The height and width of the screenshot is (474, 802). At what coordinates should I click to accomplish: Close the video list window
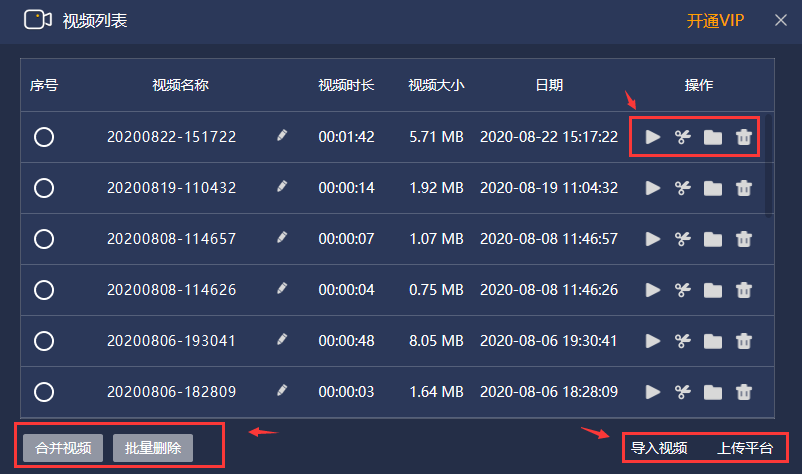781,20
